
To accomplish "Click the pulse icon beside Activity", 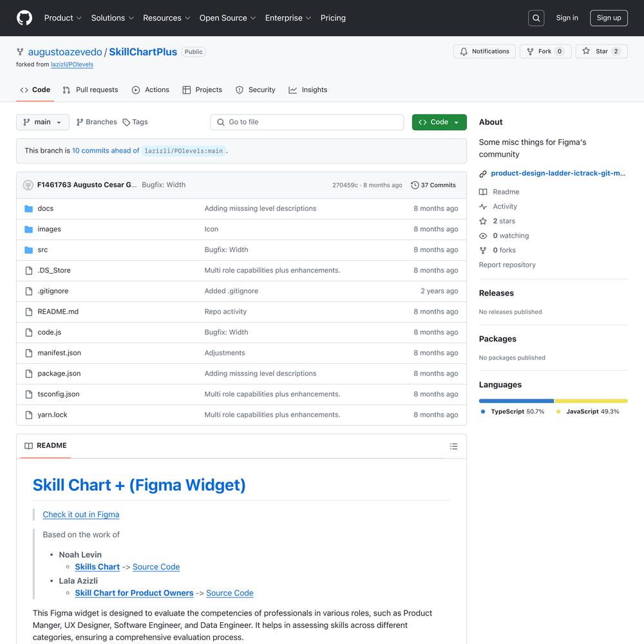I will tap(483, 207).
